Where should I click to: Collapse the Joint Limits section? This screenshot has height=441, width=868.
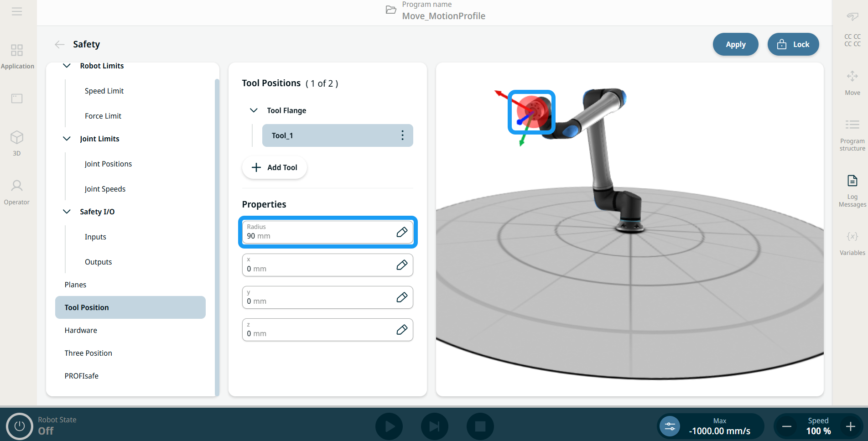click(67, 139)
